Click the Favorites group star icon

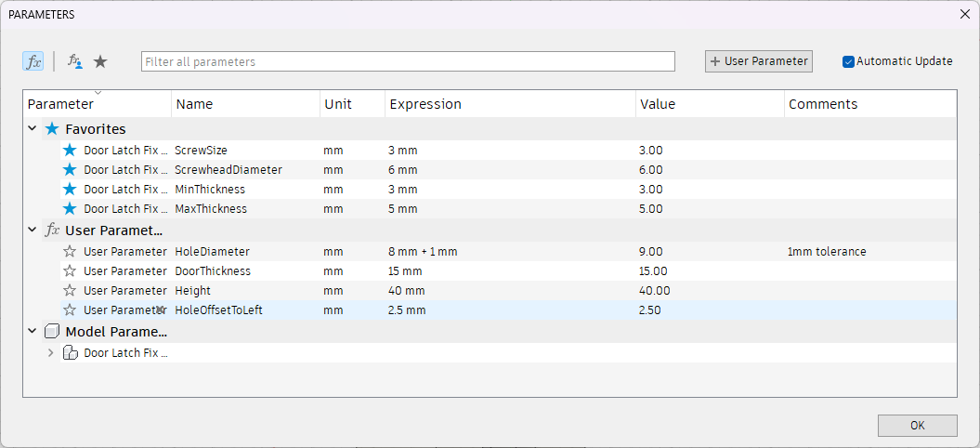pyautogui.click(x=53, y=129)
